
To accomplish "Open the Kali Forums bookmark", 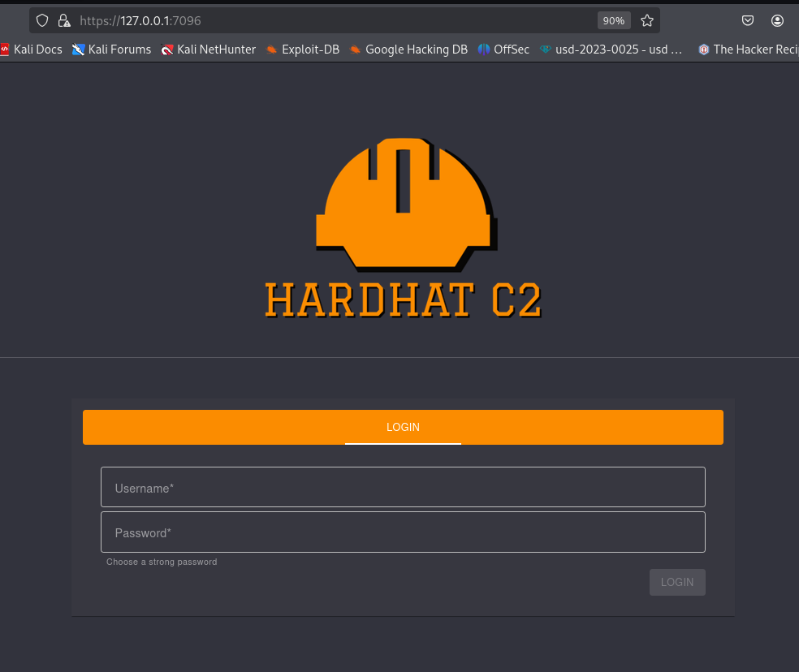I will click(111, 50).
